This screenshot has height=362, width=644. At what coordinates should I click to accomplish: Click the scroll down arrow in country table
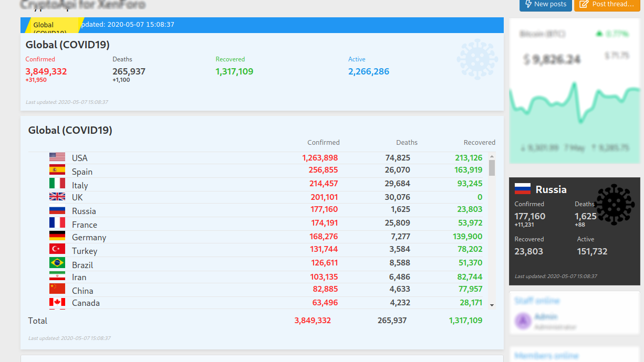492,305
